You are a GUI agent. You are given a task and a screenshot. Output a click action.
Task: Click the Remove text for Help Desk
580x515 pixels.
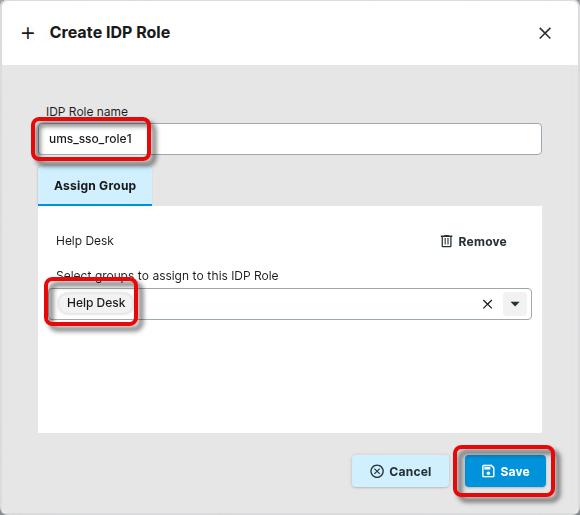coord(482,242)
